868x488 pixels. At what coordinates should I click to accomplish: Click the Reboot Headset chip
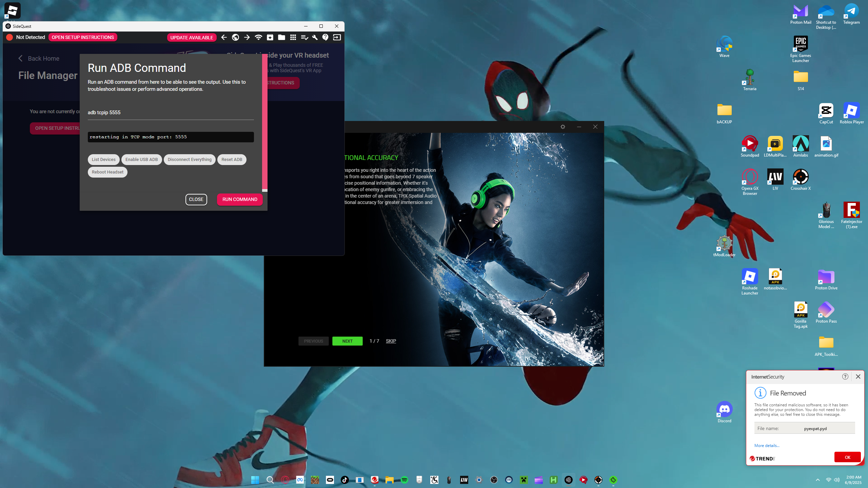pyautogui.click(x=107, y=172)
